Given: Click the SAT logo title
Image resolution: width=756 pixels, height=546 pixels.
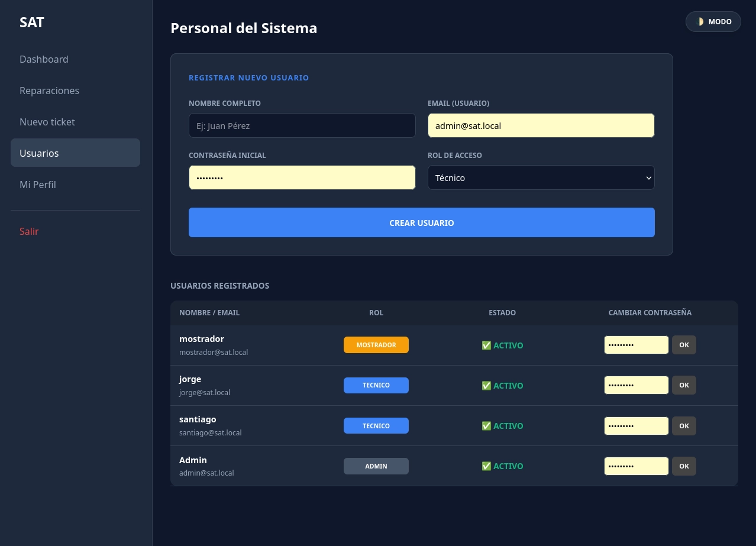Looking at the screenshot, I should 32,22.
